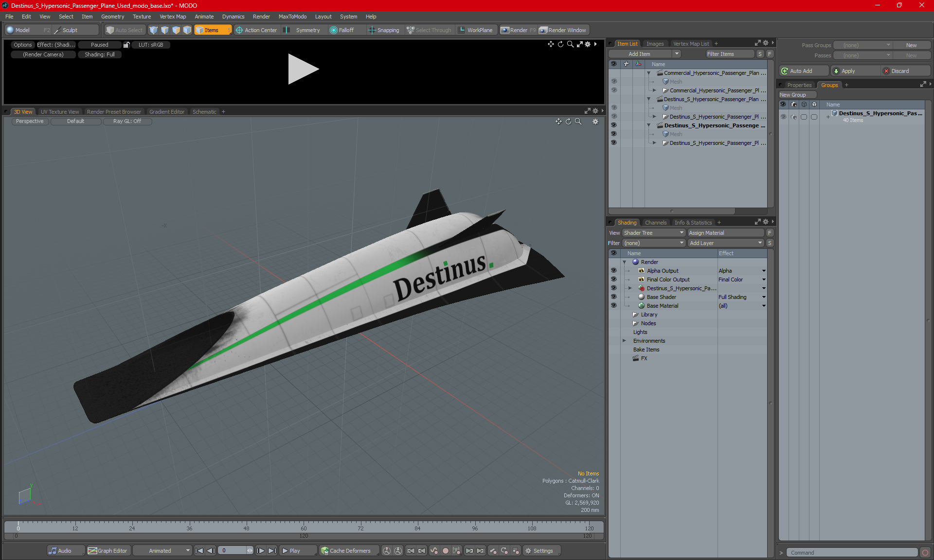Toggle visibility of Base Shader
The height and width of the screenshot is (560, 934).
click(x=613, y=297)
